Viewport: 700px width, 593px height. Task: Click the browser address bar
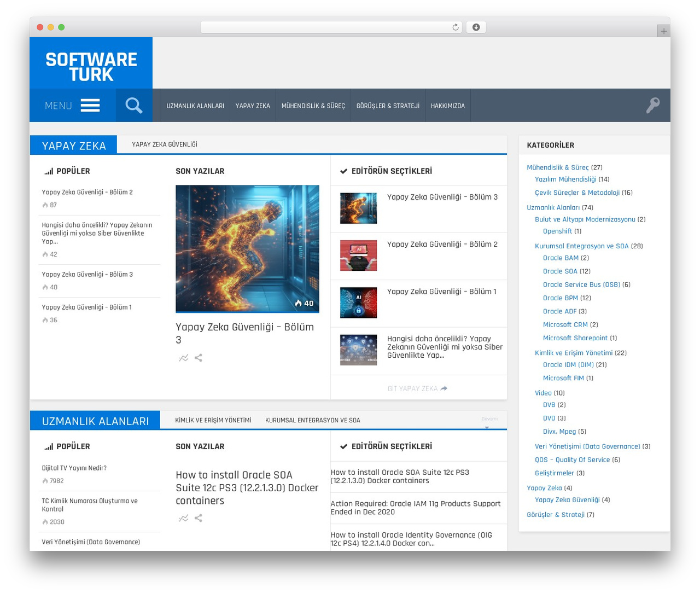tap(331, 27)
